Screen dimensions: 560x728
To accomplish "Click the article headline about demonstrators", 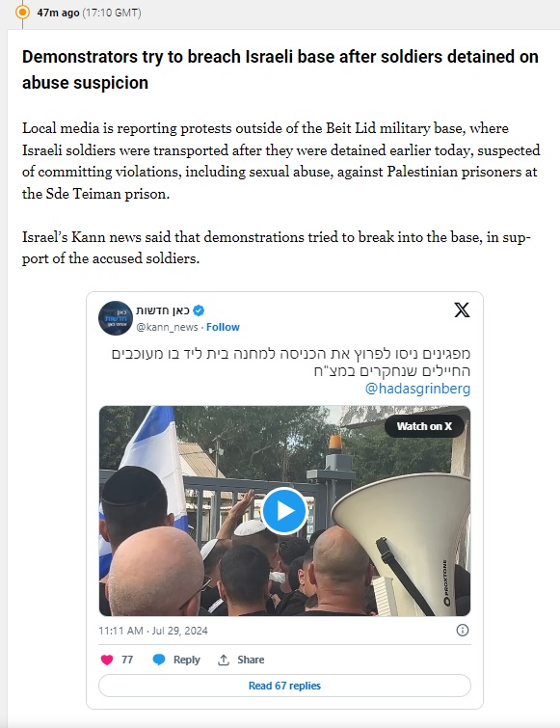I will (280, 69).
